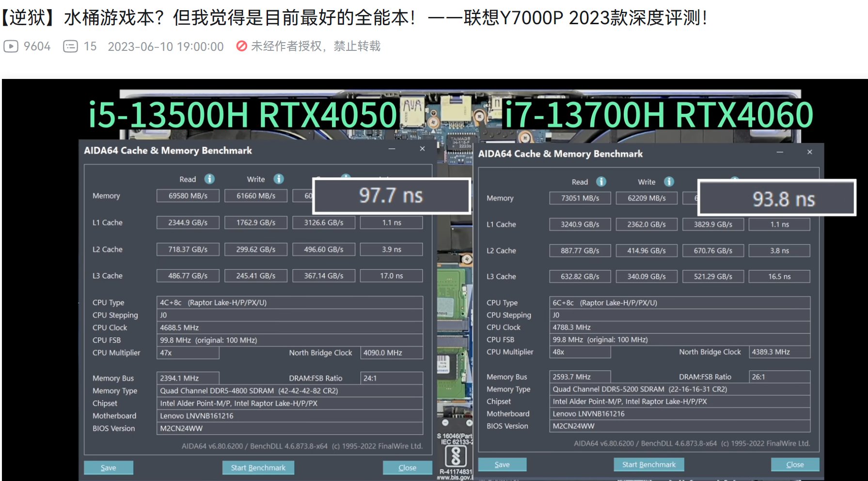Click DRAM:FSB Ratio value 26:1
Image resolution: width=868 pixels, height=481 pixels.
[x=779, y=377]
